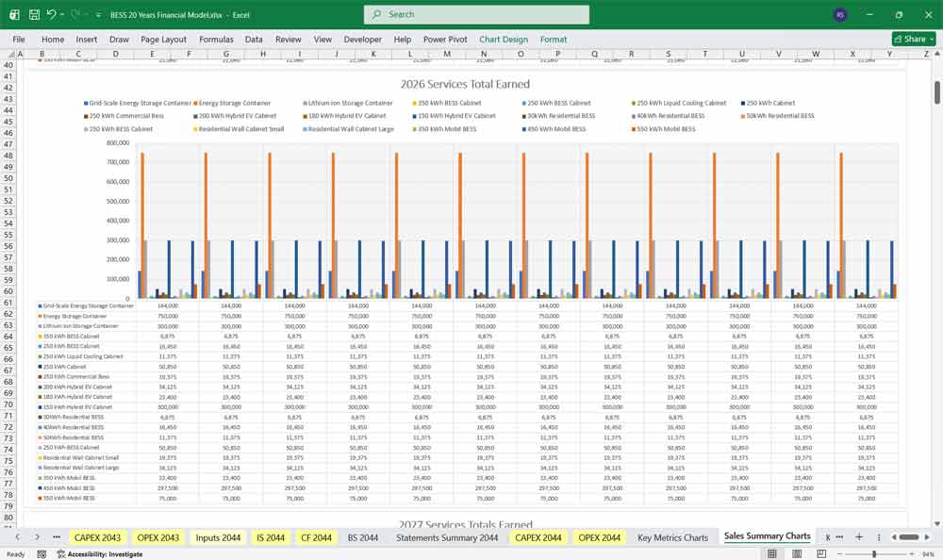Click the Save icon in title bar
The image size is (943, 560).
(34, 15)
